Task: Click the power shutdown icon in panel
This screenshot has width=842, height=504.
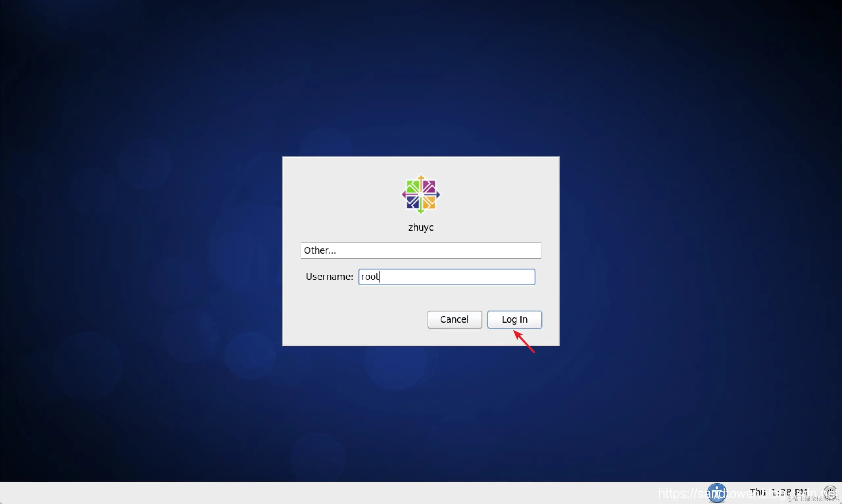Action: coord(830,492)
